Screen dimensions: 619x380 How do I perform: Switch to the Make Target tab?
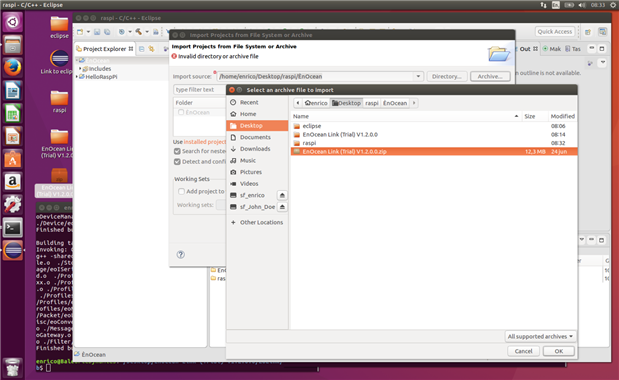pos(552,49)
